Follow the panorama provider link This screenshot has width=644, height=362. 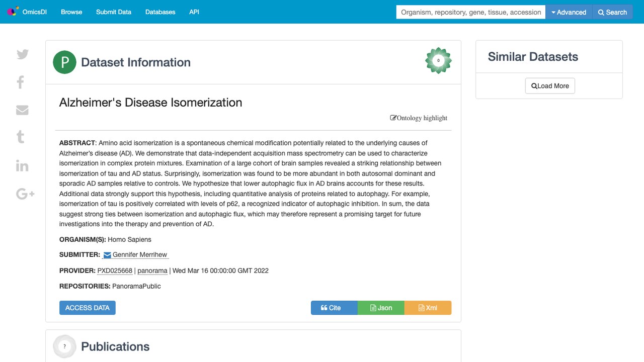pyautogui.click(x=152, y=270)
